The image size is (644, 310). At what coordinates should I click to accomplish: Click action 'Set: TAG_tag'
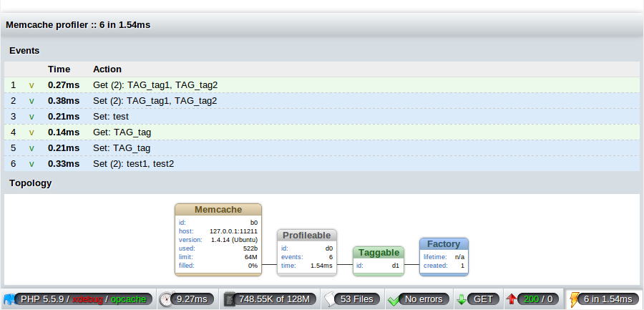tap(122, 148)
